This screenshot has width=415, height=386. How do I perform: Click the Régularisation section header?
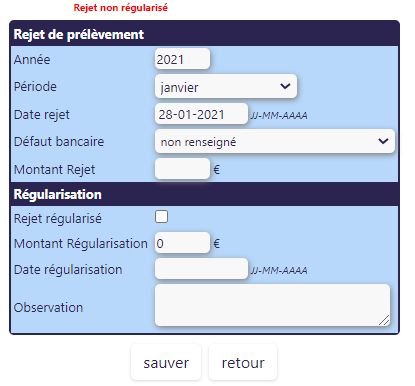(204, 194)
